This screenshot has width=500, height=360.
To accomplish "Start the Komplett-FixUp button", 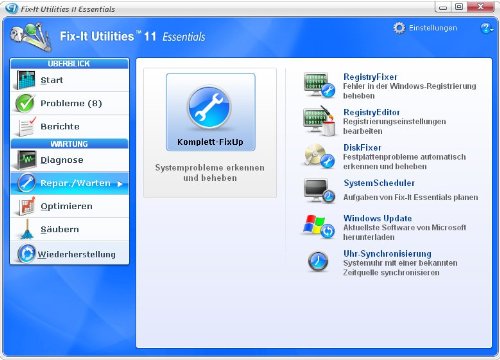I will click(x=211, y=112).
